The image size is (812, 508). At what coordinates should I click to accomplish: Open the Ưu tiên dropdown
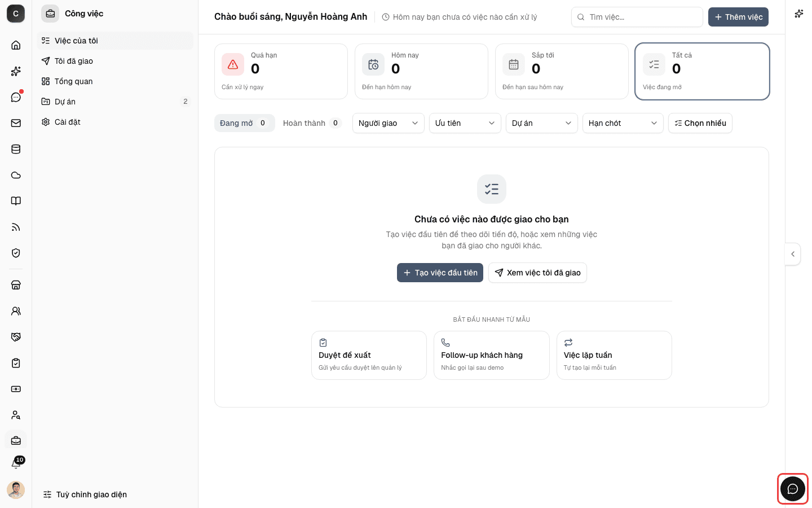pos(465,123)
